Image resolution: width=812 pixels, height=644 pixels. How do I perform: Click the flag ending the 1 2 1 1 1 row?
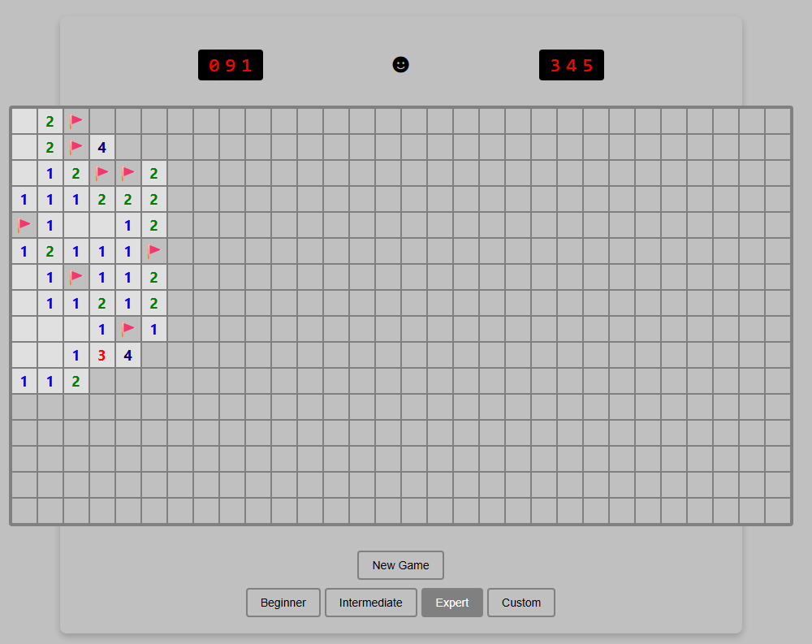pos(153,251)
